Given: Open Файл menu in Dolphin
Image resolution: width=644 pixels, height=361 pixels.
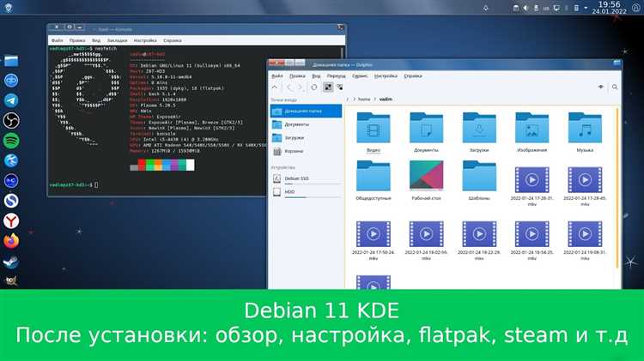Looking at the screenshot, I should tap(277, 76).
